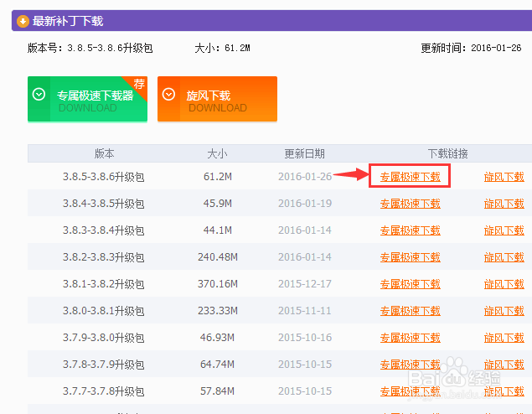Open 专属极速下载 link for 3.8.5-3.8.6 patch
The image size is (532, 414).
pos(411,177)
